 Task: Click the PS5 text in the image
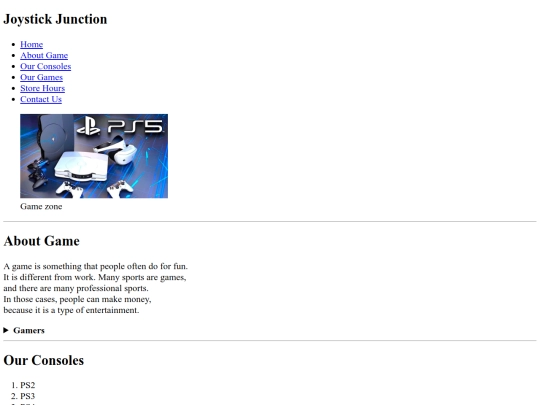click(x=135, y=126)
